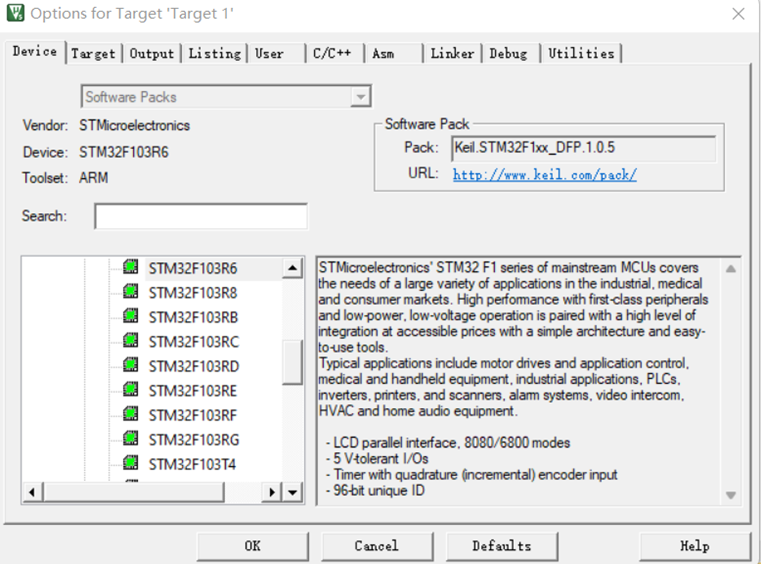
Task: Click the OK button
Action: (252, 546)
